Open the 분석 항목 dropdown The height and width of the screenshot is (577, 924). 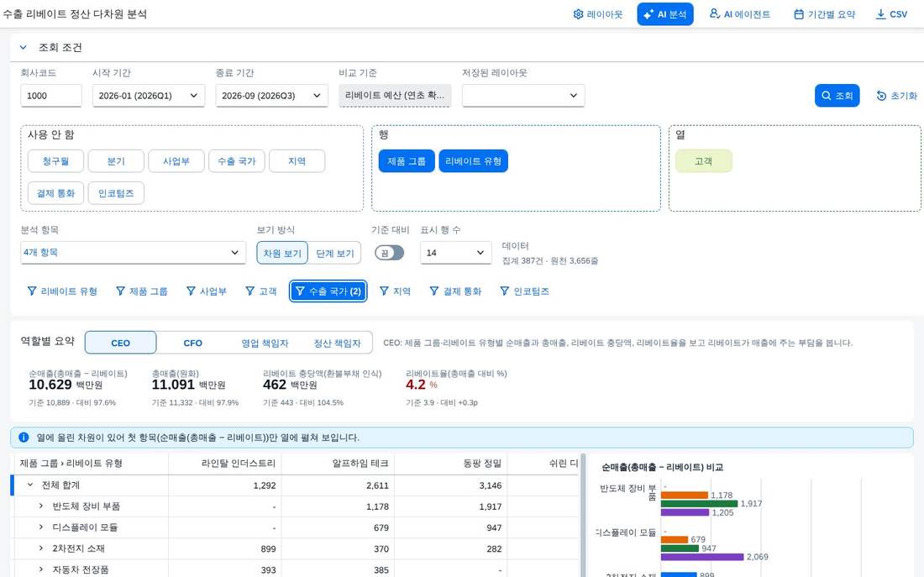click(134, 252)
